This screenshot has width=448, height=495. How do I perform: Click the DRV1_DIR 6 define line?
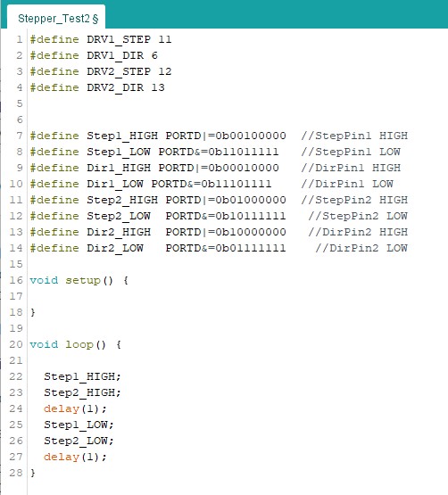click(x=94, y=55)
